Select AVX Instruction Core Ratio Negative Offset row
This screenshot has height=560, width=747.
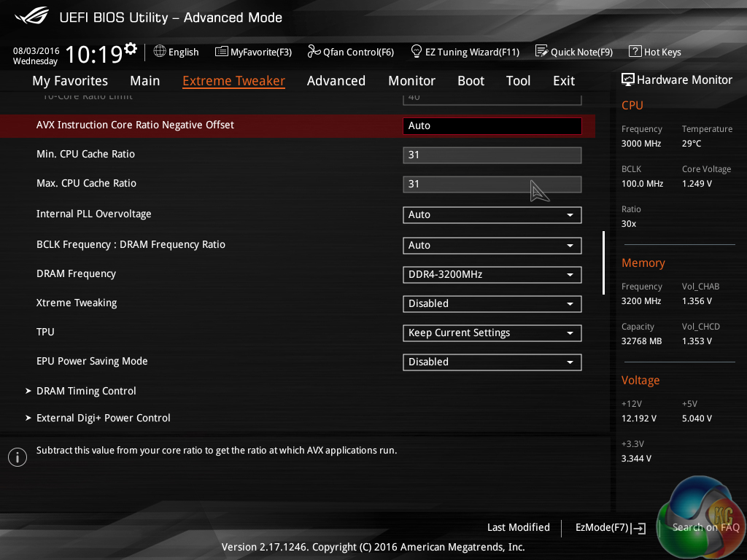click(298, 125)
